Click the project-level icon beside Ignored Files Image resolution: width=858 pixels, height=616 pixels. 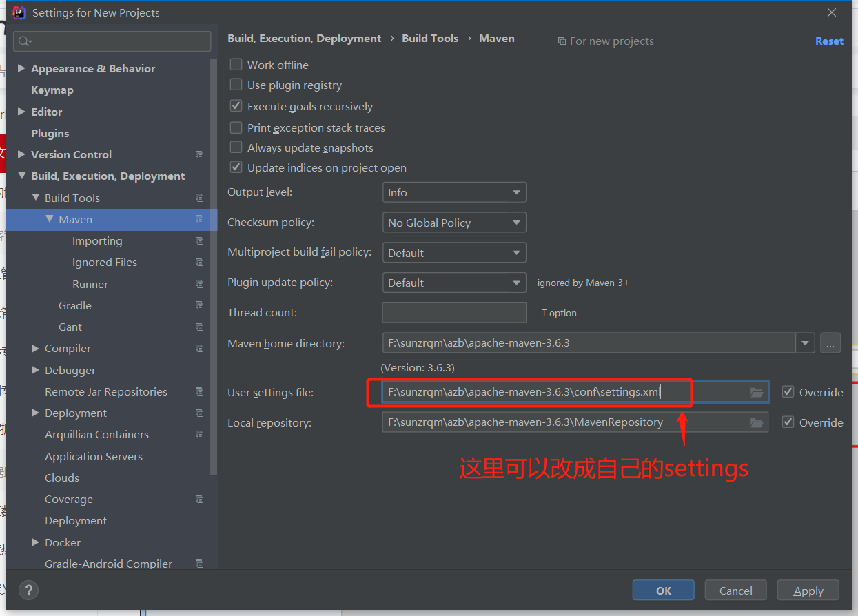point(199,263)
